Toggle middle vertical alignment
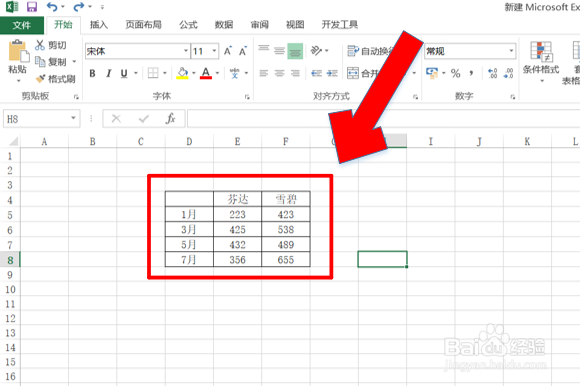Screen dimensions: 580x386 pos(279,51)
